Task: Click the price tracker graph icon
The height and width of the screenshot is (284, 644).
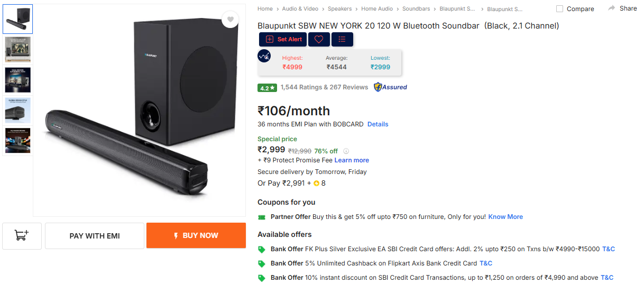Action: [264, 56]
